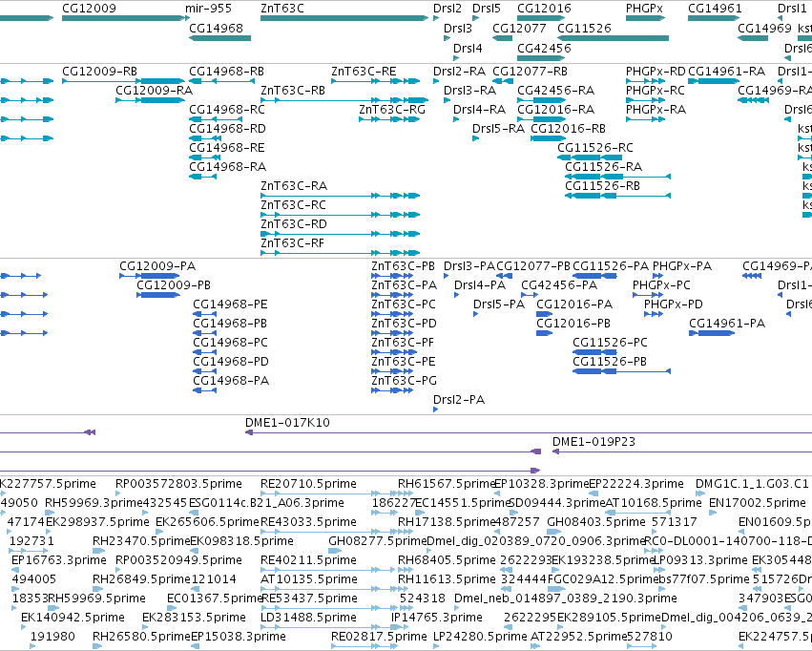Open protein Drsl2-PA
This screenshot has width=812, height=651.
click(x=459, y=400)
